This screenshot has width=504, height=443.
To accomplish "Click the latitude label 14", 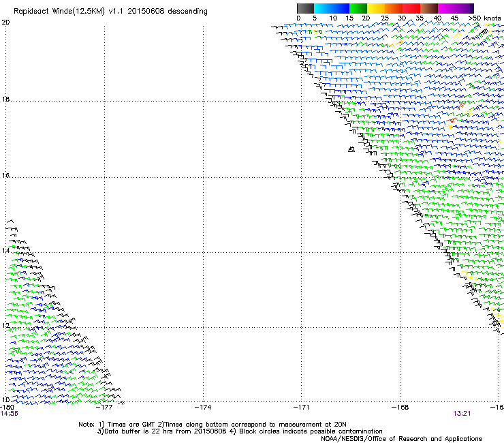I will coord(5,250).
